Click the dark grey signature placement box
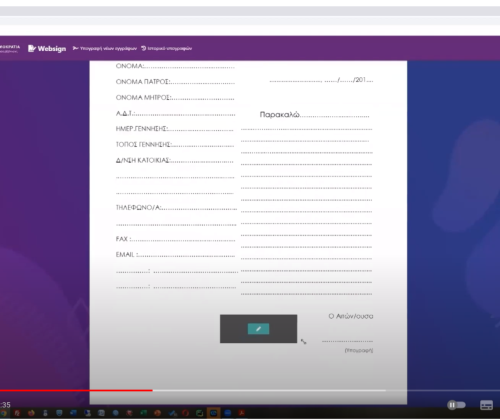This screenshot has height=420, width=500. (258, 329)
